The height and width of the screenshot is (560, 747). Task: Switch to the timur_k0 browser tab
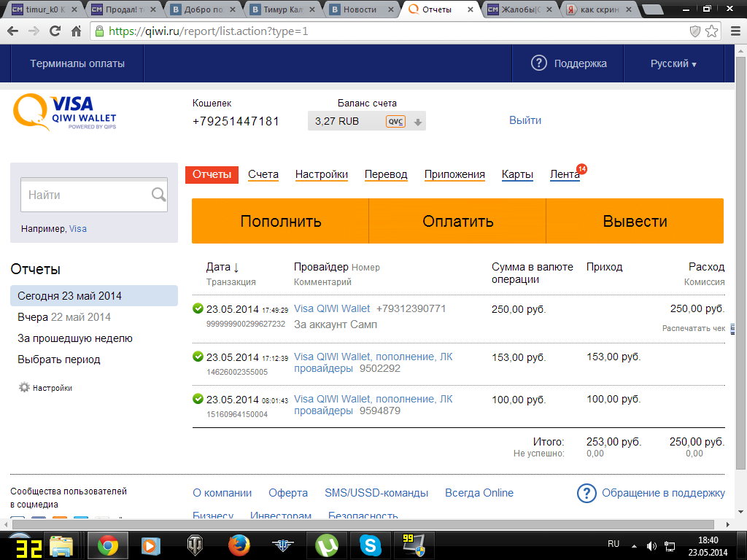click(44, 9)
